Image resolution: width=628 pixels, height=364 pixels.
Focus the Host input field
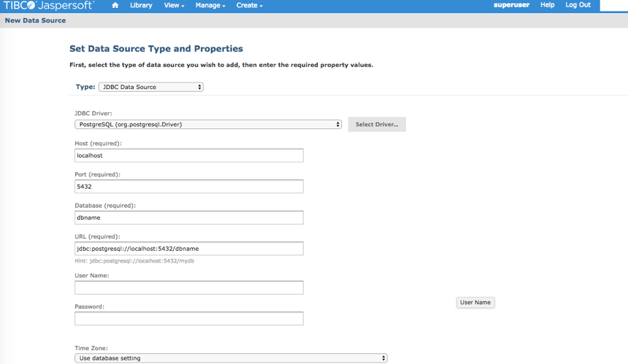[188, 155]
